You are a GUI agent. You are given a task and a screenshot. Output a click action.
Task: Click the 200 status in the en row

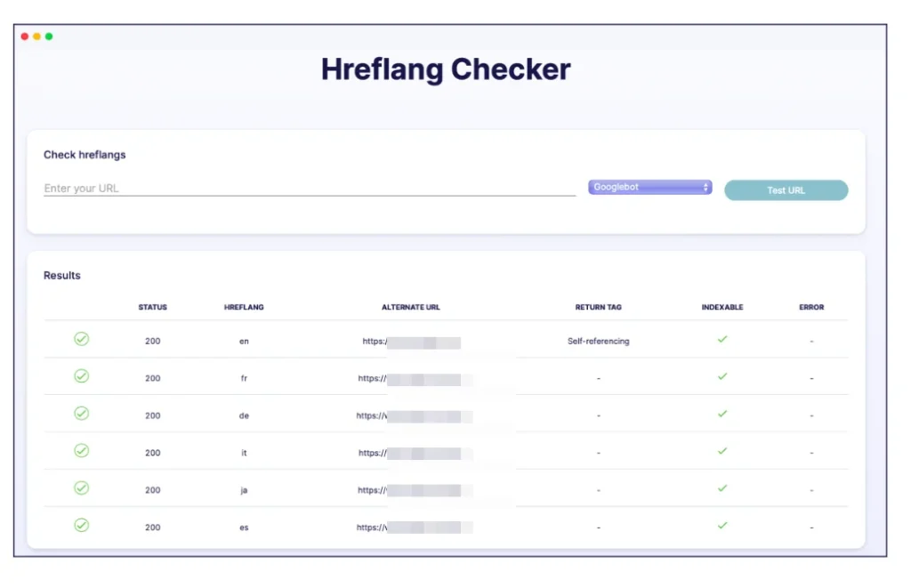pyautogui.click(x=152, y=341)
